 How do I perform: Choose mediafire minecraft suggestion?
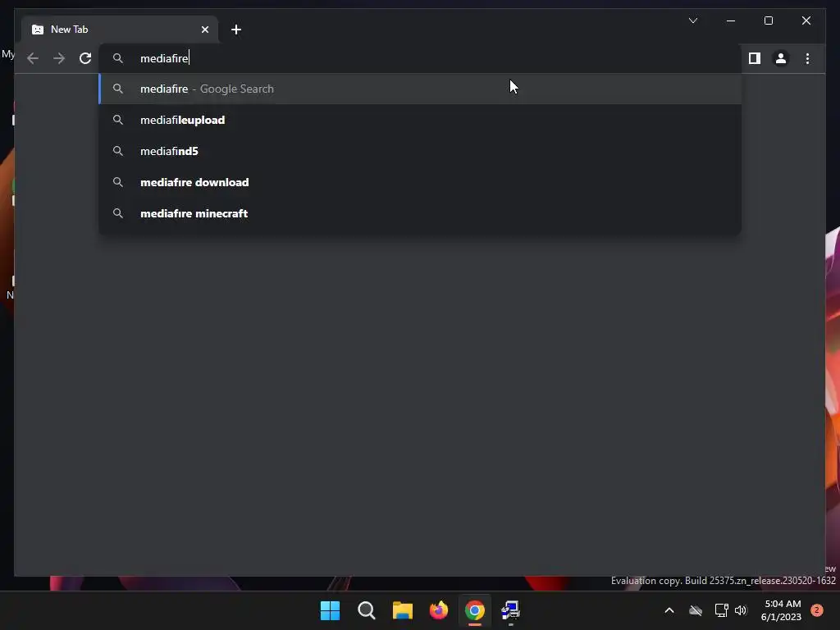pyautogui.click(x=421, y=213)
